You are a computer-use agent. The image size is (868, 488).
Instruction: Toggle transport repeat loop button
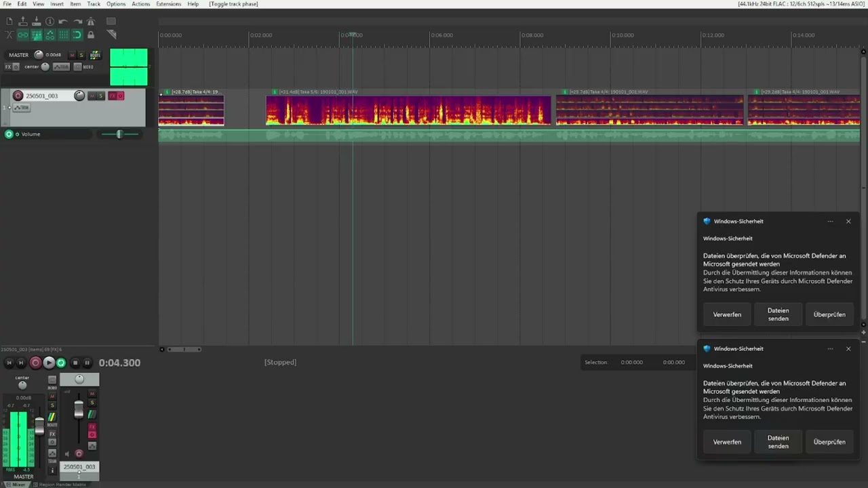[61, 363]
